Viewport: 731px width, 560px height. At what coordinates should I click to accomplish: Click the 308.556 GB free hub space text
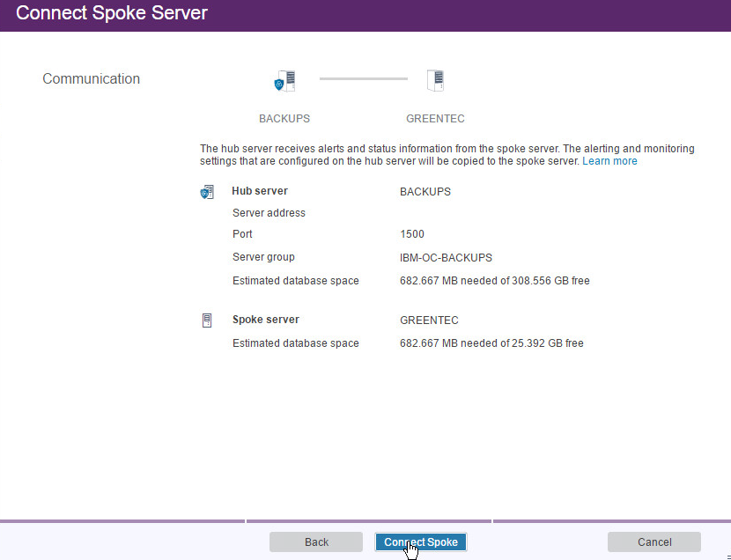pyautogui.click(x=545, y=281)
